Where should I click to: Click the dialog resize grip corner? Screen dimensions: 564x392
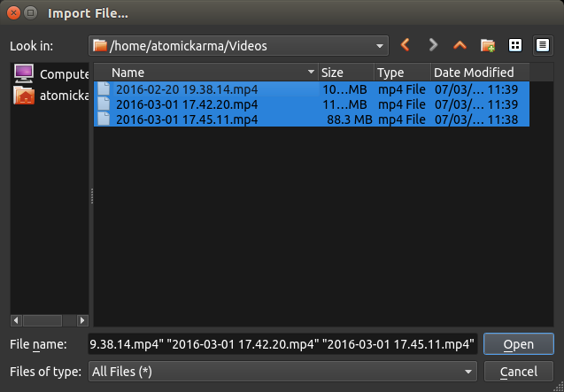pos(559,387)
